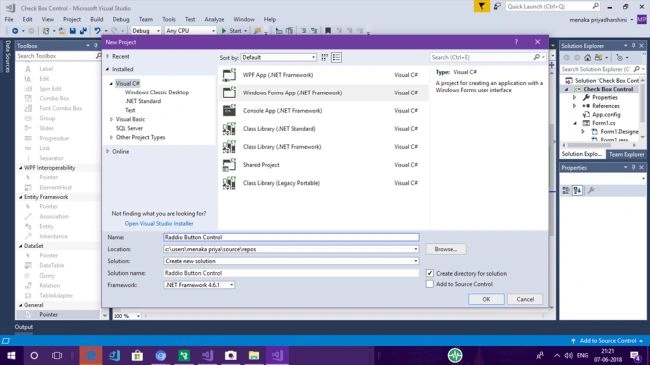Viewport: 650px width, 365px height.
Task: Click the Browse... button
Action: pos(446,249)
